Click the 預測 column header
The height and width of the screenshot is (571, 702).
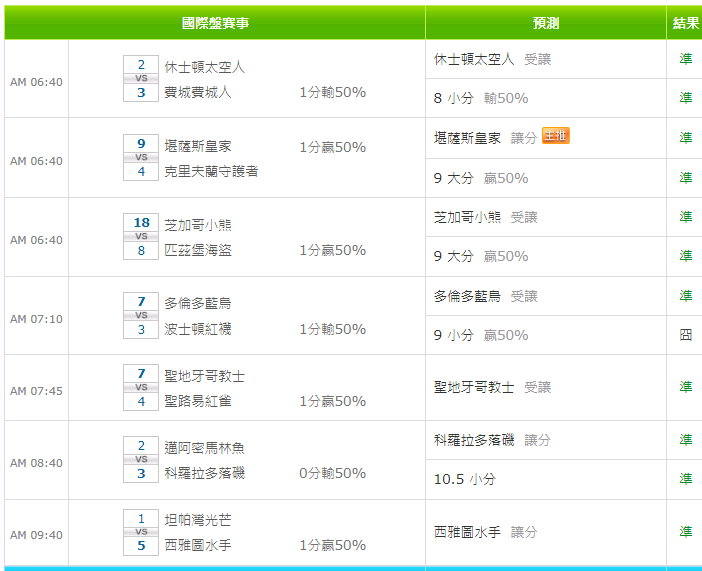point(546,23)
